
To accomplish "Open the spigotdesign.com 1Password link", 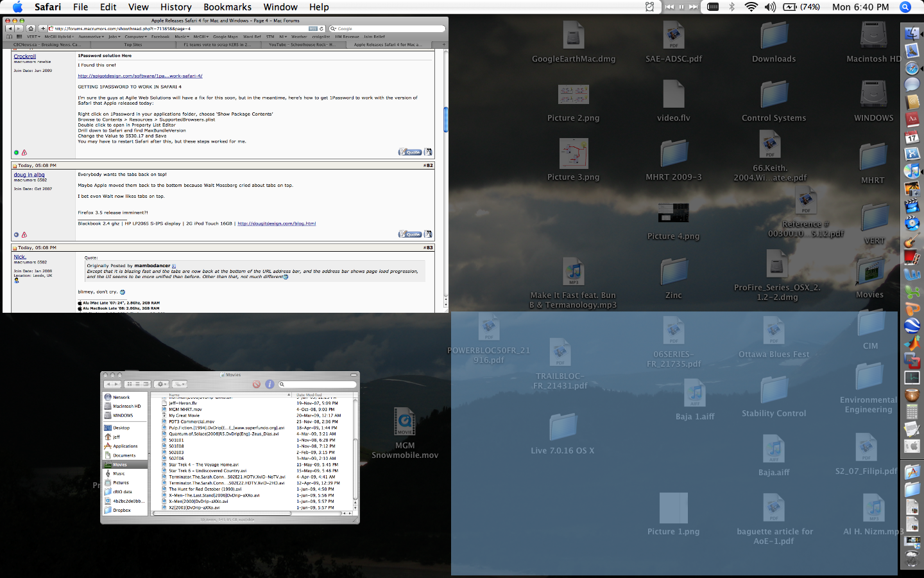I will coord(140,76).
